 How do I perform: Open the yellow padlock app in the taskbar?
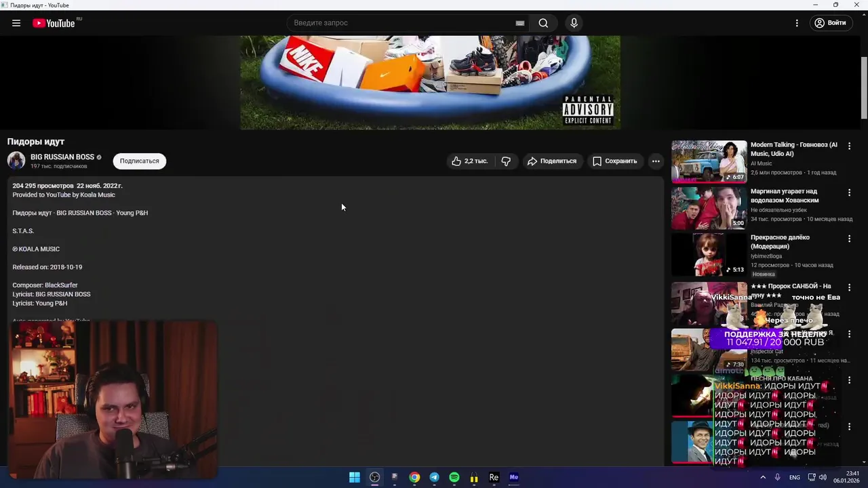point(474,477)
